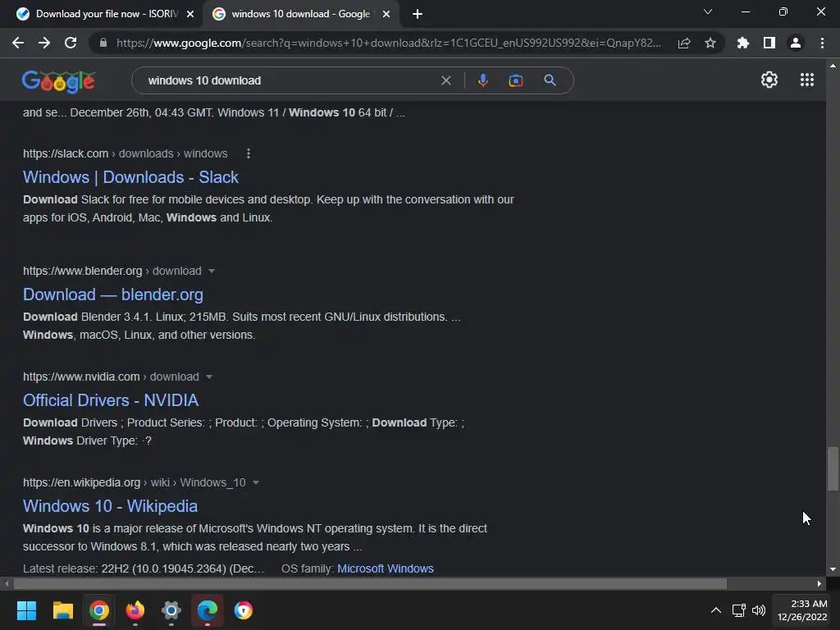This screenshot has height=630, width=840.
Task: Open network status in the tray
Action: coord(739,610)
